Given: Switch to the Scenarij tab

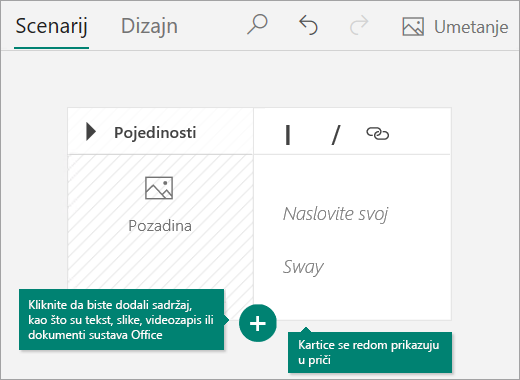Looking at the screenshot, I should click(x=51, y=26).
